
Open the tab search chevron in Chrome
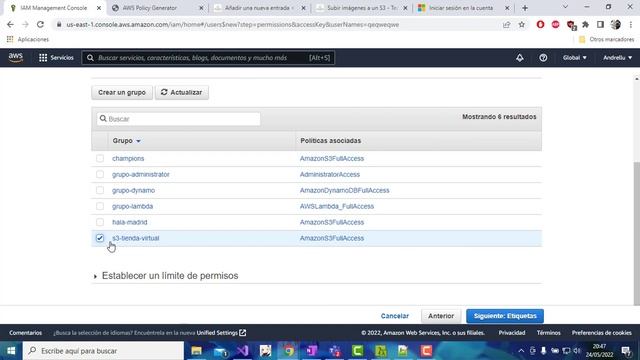point(565,7)
